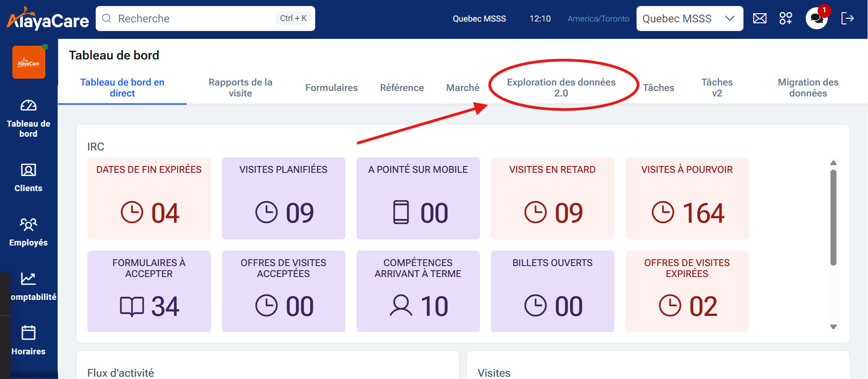Open the mail envelope icon

[760, 18]
